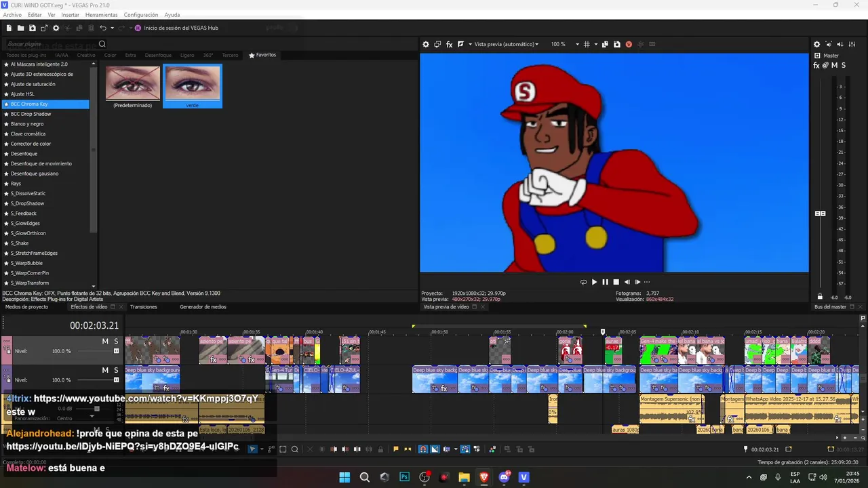Image resolution: width=868 pixels, height=488 pixels.
Task: Mute the Master bus
Action: 834,65
